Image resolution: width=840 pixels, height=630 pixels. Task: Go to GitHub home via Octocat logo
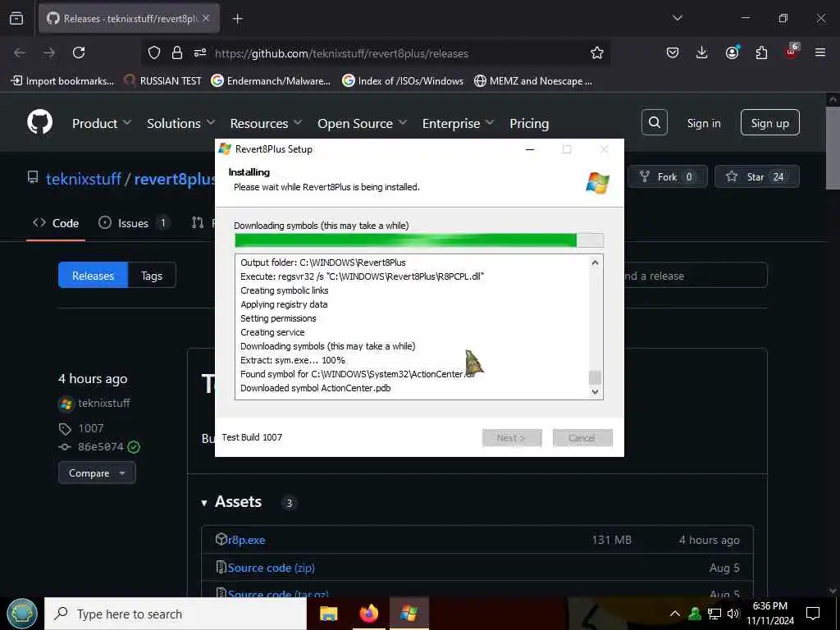click(40, 123)
